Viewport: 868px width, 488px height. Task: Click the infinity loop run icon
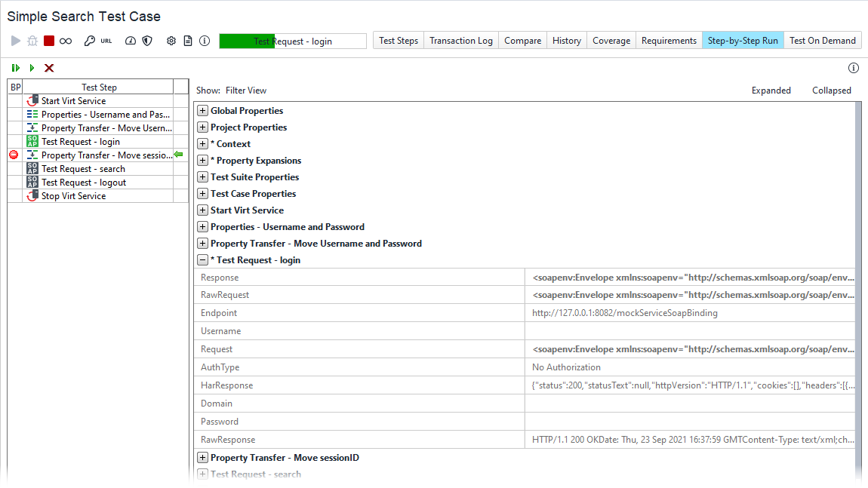coord(65,39)
